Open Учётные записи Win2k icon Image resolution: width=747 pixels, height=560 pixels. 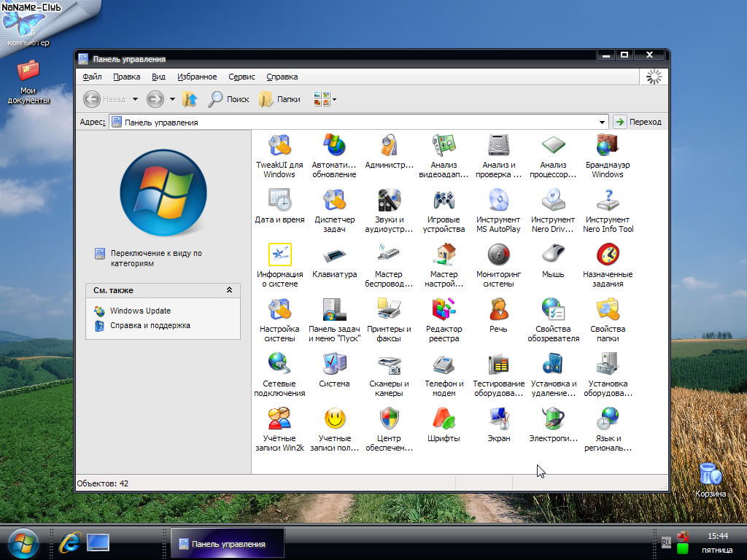click(279, 430)
